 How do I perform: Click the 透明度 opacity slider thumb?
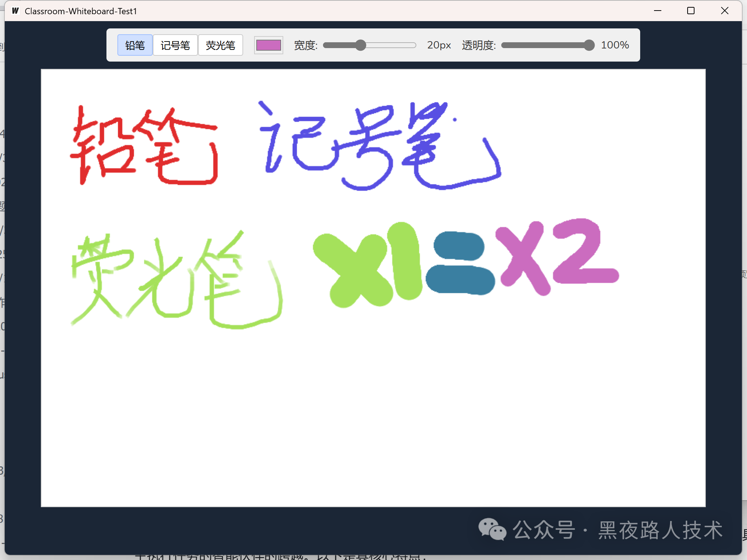589,45
